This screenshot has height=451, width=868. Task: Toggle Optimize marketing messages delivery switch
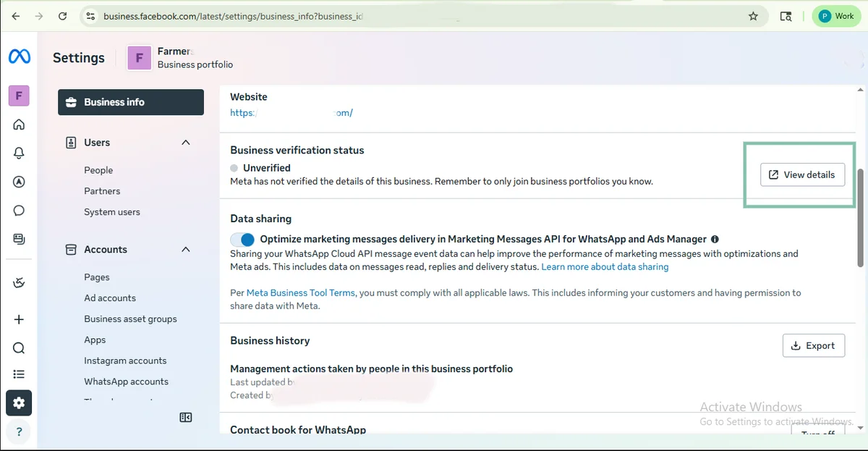[242, 239]
